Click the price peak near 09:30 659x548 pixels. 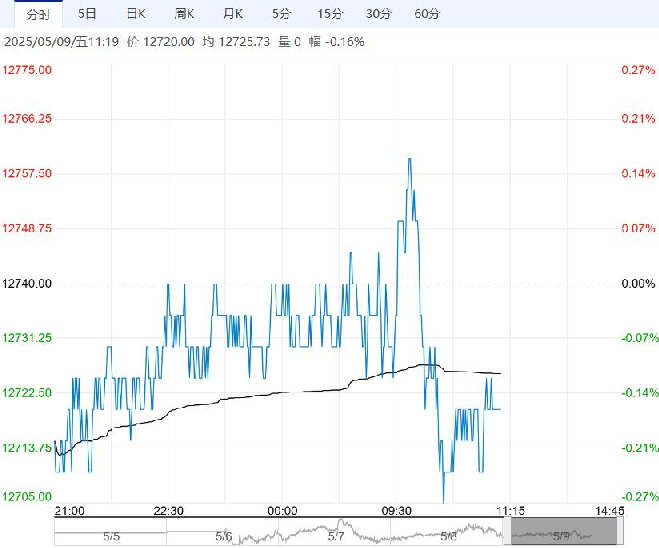pos(409,159)
